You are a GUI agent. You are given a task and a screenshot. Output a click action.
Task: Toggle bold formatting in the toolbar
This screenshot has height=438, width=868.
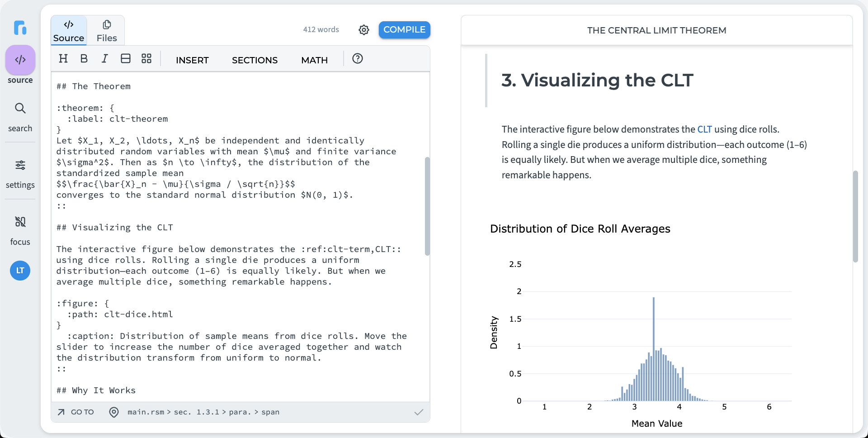84,59
